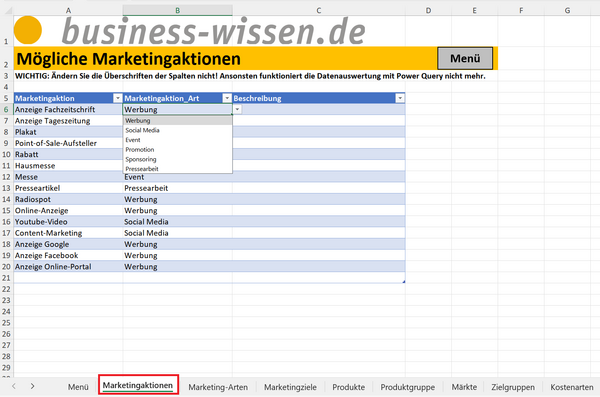The height and width of the screenshot is (397, 600).
Task: Open the Zielgruppen sheet tab
Action: click(x=513, y=387)
